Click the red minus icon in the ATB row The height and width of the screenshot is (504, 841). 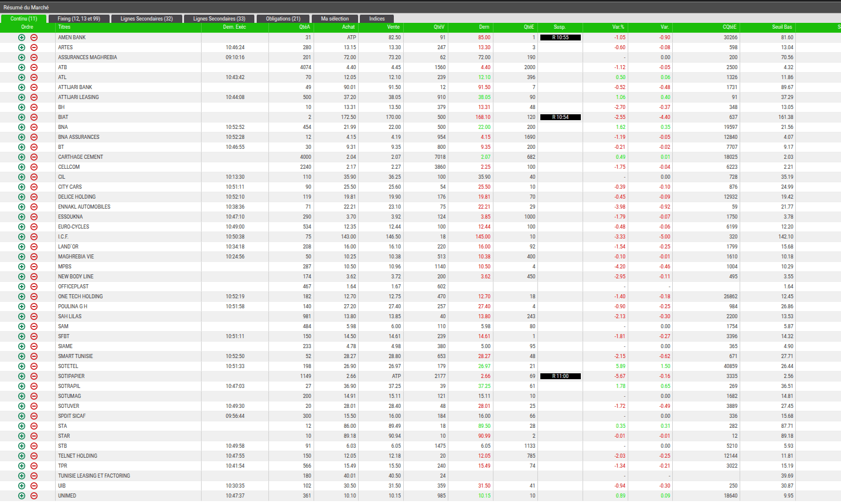point(34,67)
